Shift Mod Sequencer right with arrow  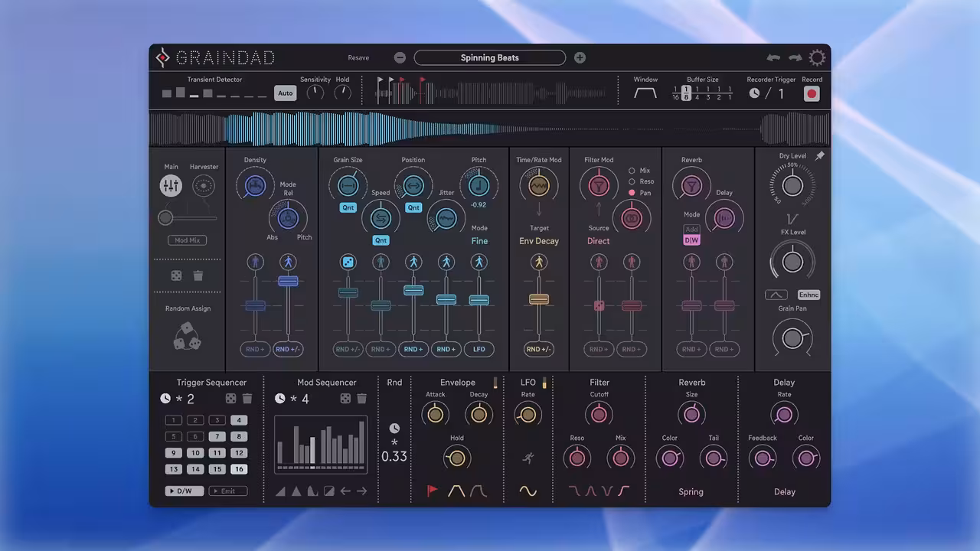(x=362, y=491)
